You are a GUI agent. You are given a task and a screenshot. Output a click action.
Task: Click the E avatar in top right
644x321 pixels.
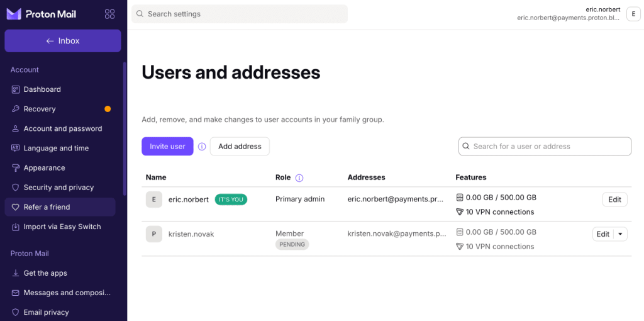(x=633, y=14)
